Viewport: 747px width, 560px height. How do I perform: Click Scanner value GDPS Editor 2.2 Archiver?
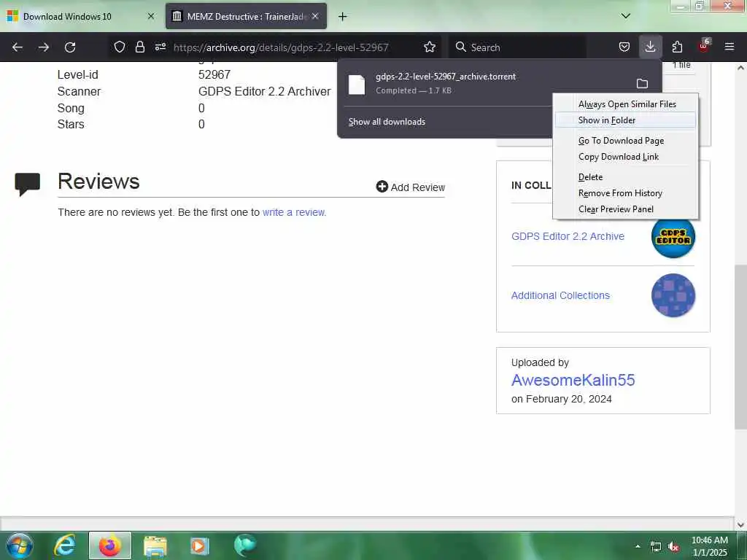pos(264,91)
